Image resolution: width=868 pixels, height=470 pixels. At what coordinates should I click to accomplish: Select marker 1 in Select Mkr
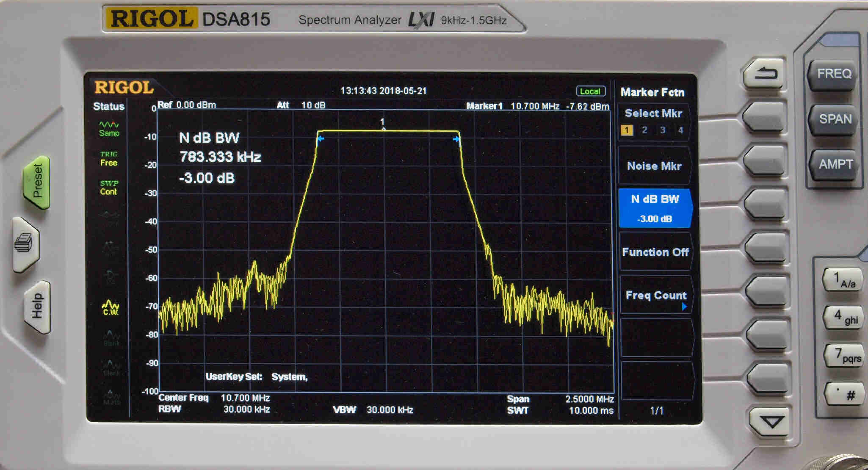[x=627, y=130]
